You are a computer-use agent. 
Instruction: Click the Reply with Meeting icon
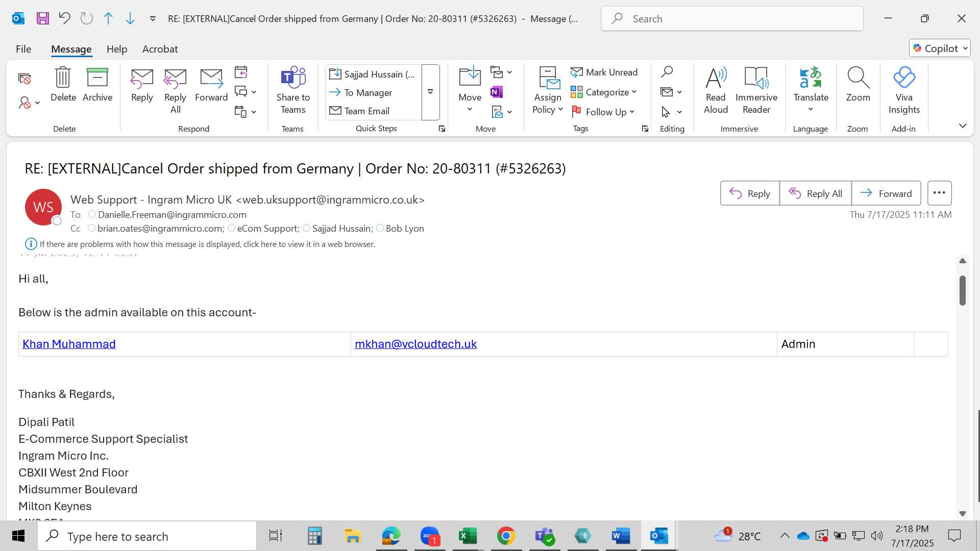(x=241, y=72)
